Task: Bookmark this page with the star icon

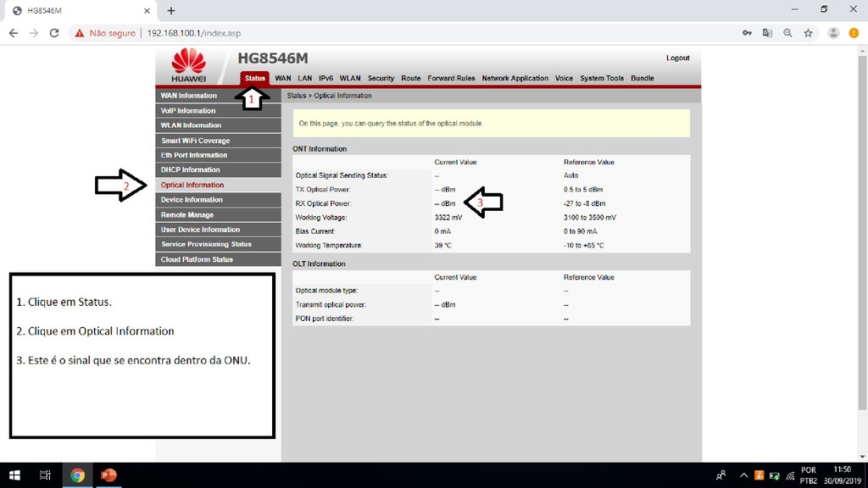Action: pyautogui.click(x=808, y=33)
